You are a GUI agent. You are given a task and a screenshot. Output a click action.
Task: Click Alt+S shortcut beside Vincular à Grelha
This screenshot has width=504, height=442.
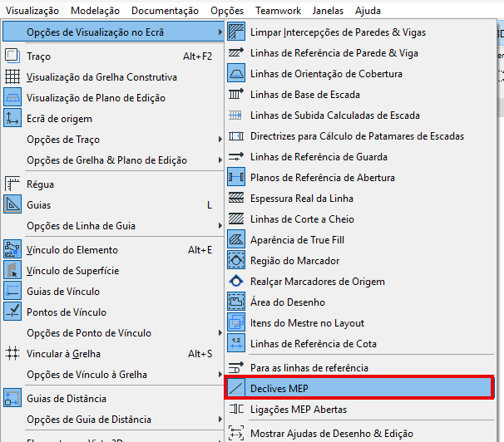pyautogui.click(x=200, y=354)
